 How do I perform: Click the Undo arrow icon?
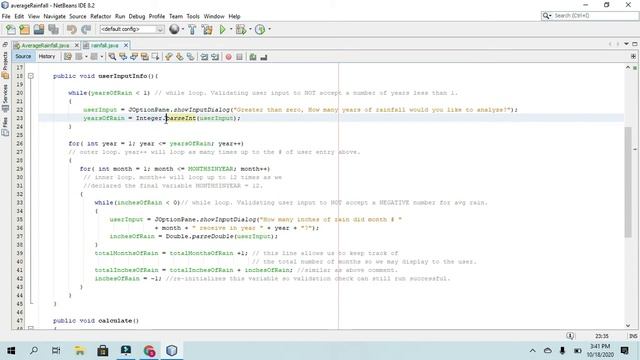pos(71,29)
